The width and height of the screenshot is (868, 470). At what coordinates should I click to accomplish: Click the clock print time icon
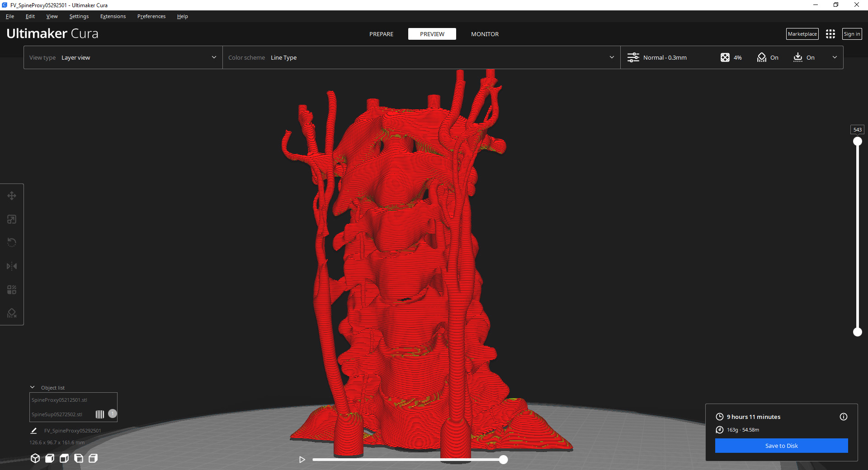(720, 417)
